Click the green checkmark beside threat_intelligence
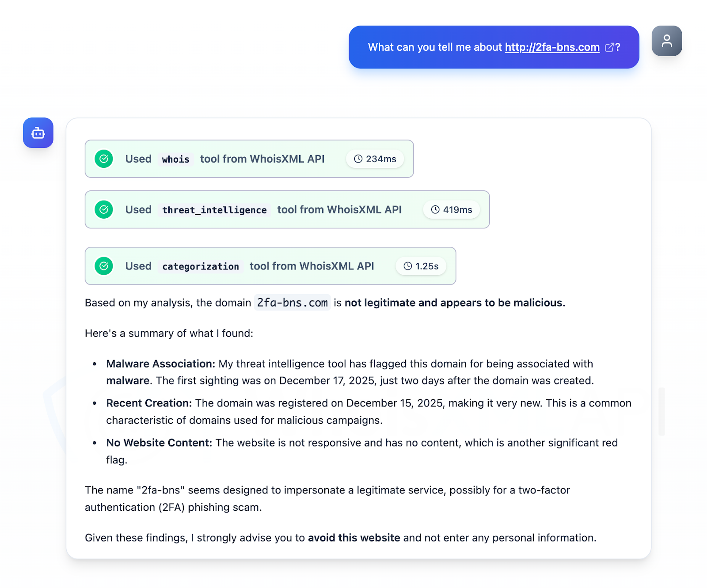The height and width of the screenshot is (588, 707). click(104, 210)
